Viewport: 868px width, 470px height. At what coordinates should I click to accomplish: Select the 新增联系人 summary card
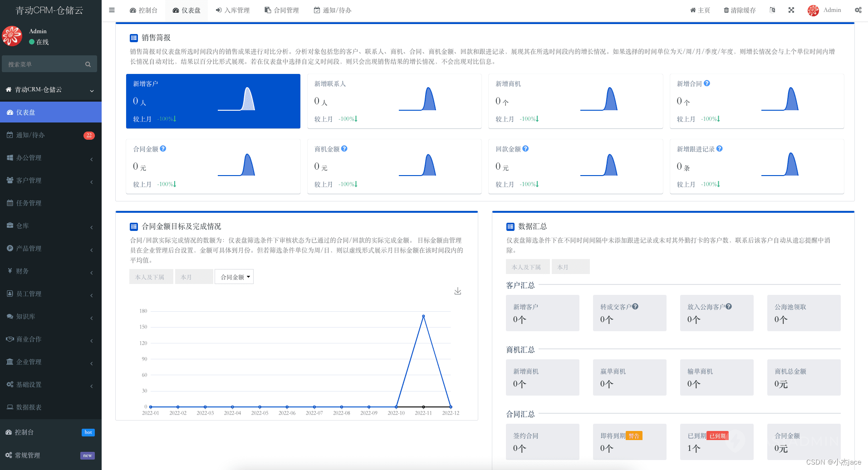click(394, 101)
